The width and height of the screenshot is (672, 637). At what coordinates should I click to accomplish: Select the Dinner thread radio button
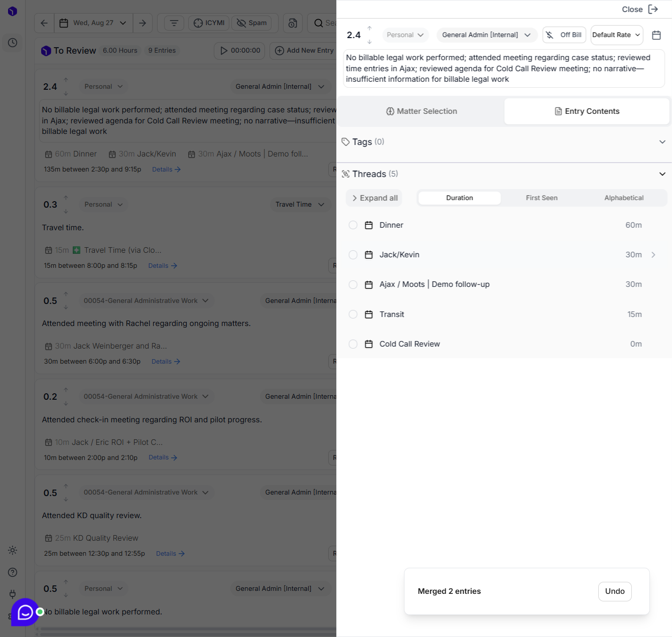(353, 225)
